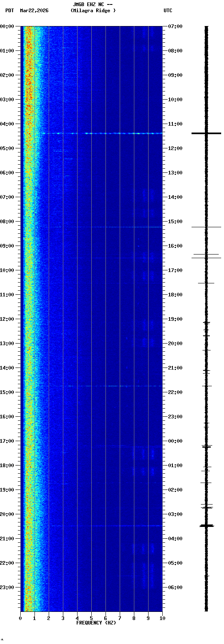Click frequency axis tick label "8"
Image resolution: width=224 pixels, height=644 pixels.
134,618
